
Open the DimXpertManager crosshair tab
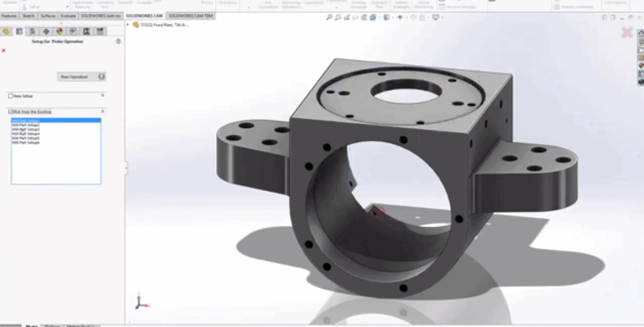pyautogui.click(x=46, y=31)
